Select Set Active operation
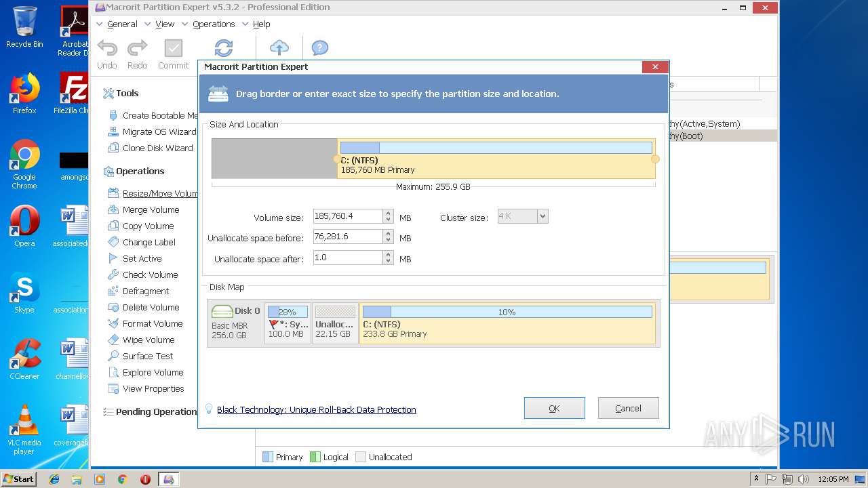Viewport: 868px width, 488px height. (134, 258)
